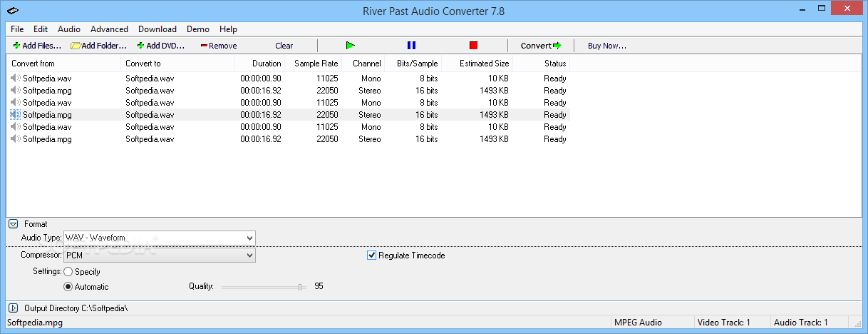Click the Audio Track: 1 status entry

(x=801, y=323)
